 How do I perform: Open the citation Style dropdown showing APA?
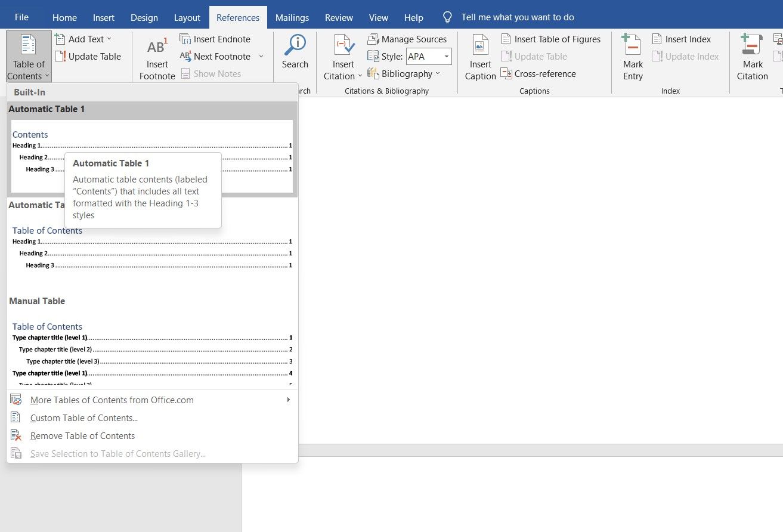click(428, 56)
